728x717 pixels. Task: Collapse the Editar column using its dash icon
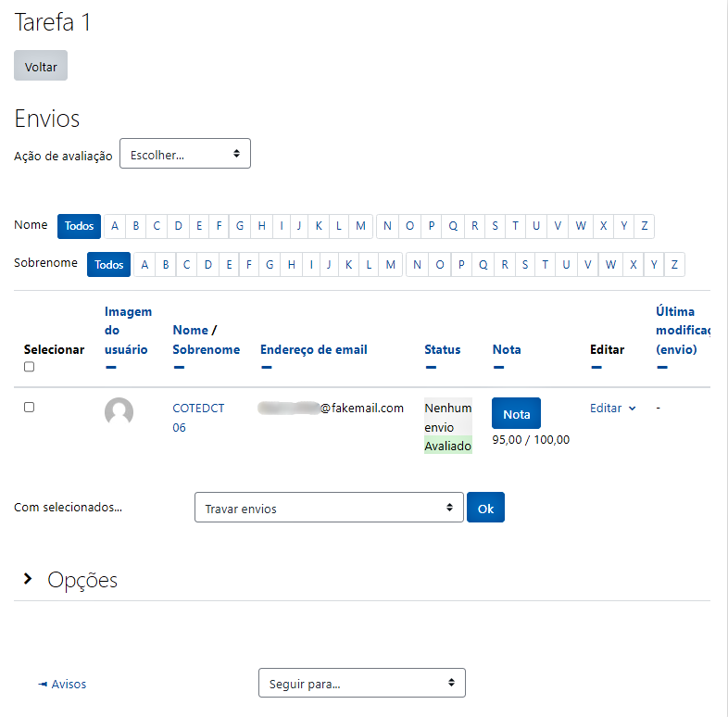(596, 368)
